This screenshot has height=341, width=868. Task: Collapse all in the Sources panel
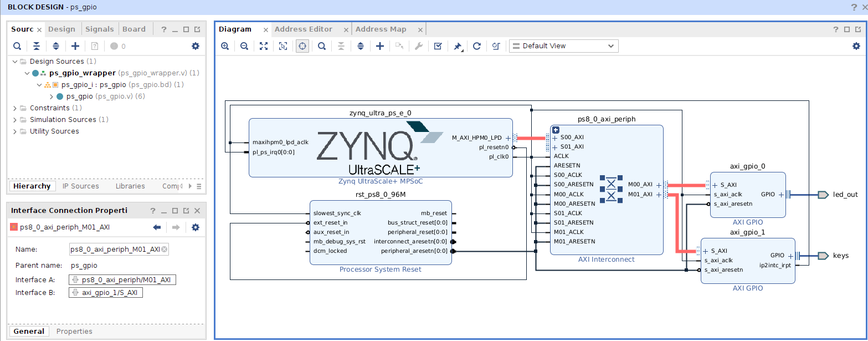point(37,46)
